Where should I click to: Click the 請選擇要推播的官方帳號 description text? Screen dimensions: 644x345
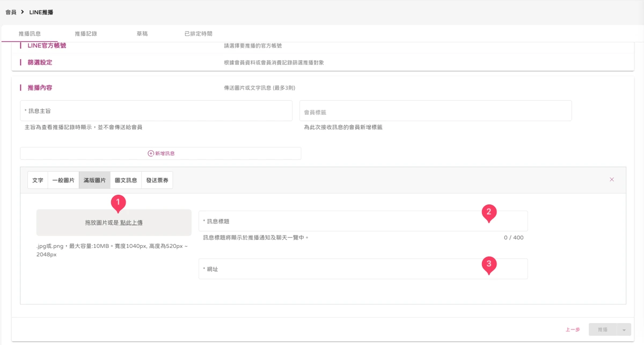(x=253, y=46)
